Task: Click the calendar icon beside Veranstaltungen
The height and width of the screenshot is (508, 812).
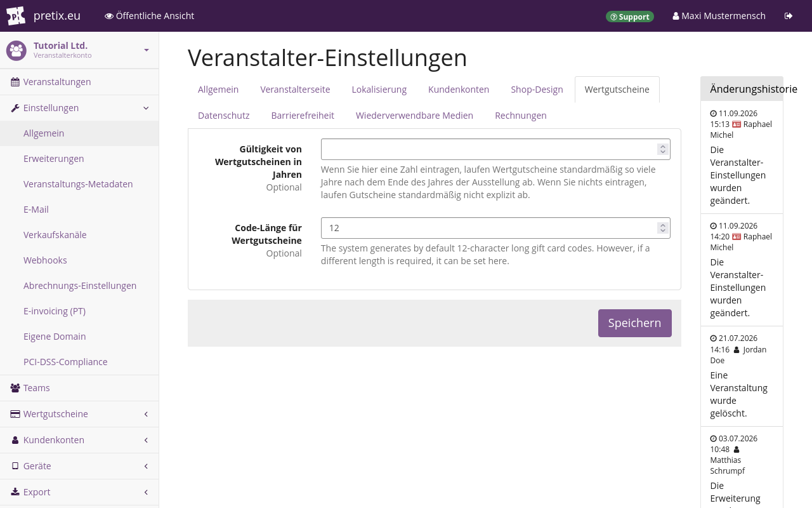Action: [x=15, y=82]
